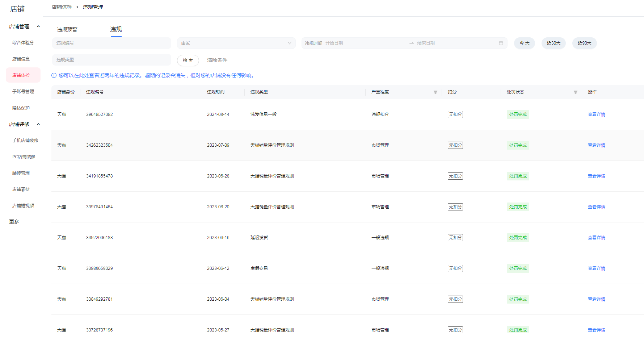
Task: Click the info icon beside the notice text
Action: click(x=54, y=75)
